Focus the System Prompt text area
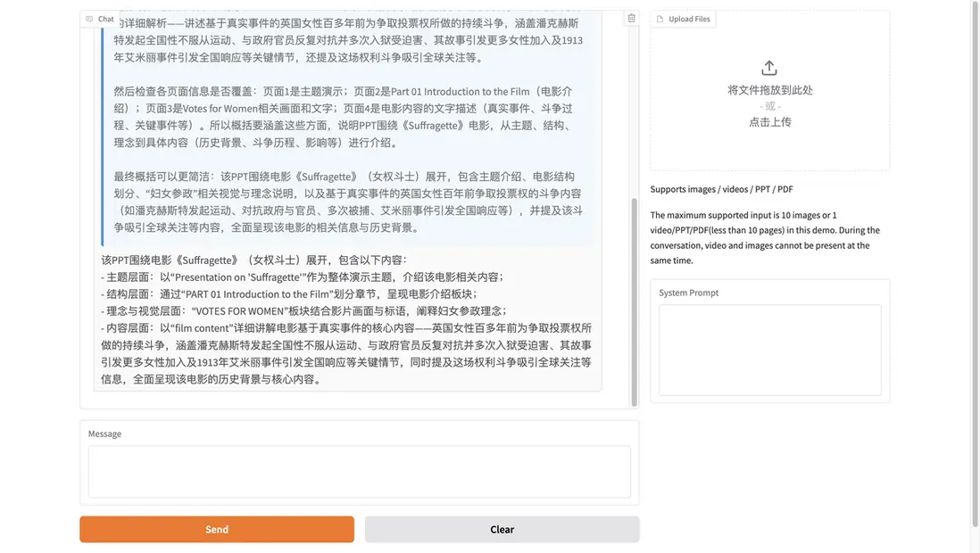Viewport: 980px width, 553px height. tap(770, 350)
